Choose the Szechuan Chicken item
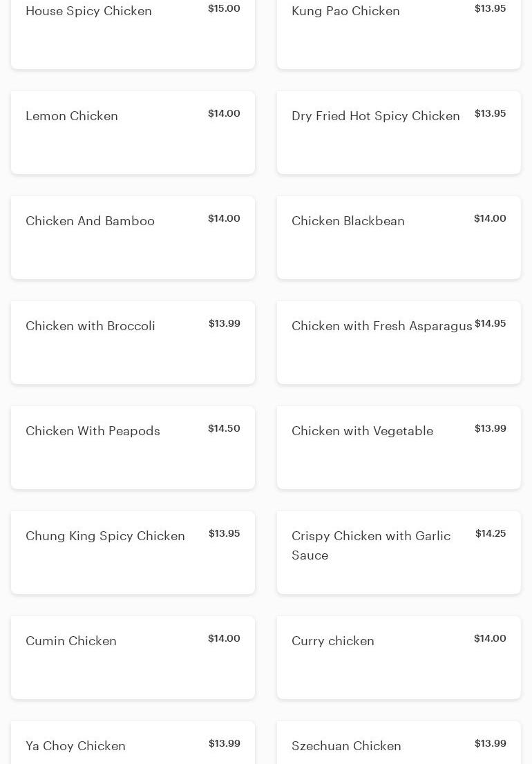The height and width of the screenshot is (764, 532). point(399,745)
